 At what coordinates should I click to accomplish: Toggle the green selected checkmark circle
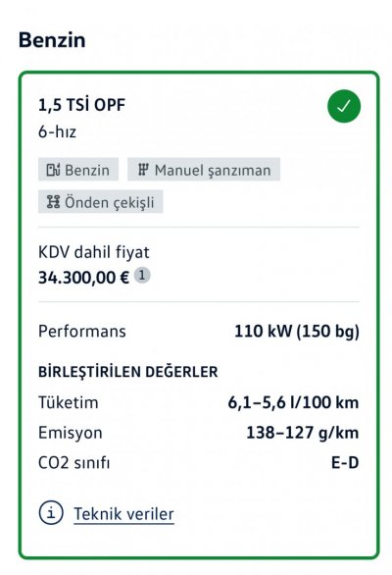pos(344,106)
